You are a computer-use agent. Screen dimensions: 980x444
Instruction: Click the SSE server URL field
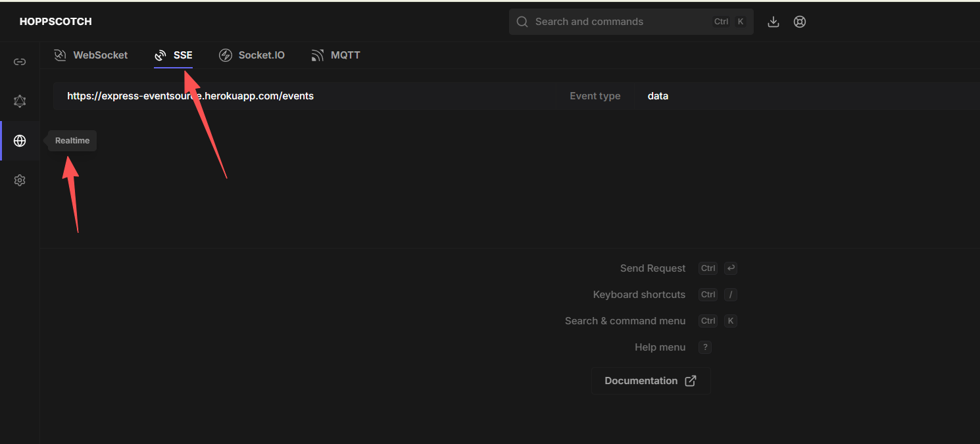303,96
